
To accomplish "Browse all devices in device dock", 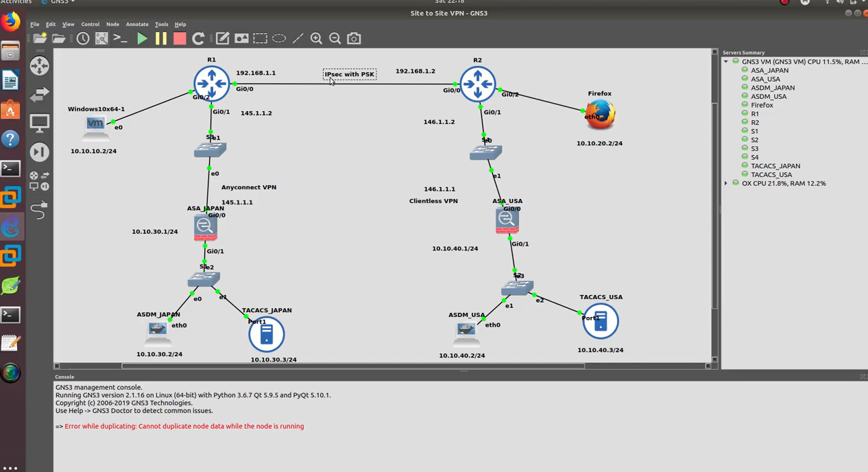I will [x=39, y=181].
